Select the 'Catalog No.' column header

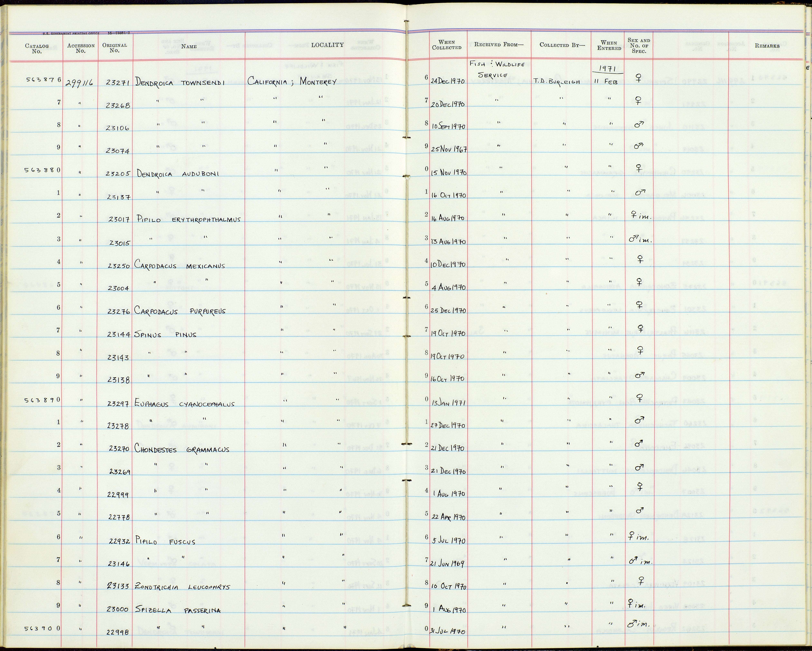[37, 49]
